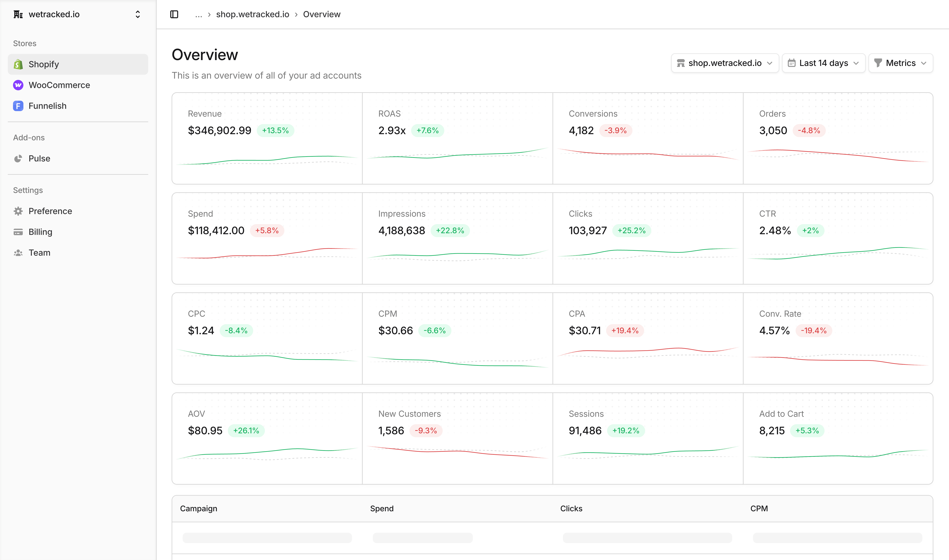Click the Clicks 103,927 value
The width and height of the screenshot is (949, 560).
point(588,231)
